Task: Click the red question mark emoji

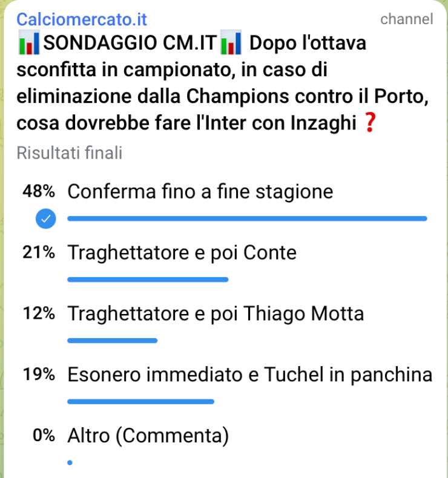Action: pyautogui.click(x=366, y=123)
